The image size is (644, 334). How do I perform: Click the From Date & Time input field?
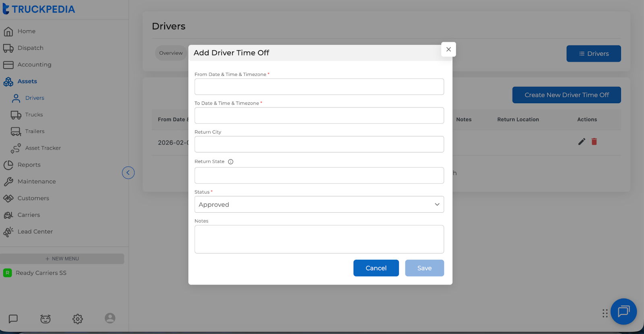pos(319,87)
